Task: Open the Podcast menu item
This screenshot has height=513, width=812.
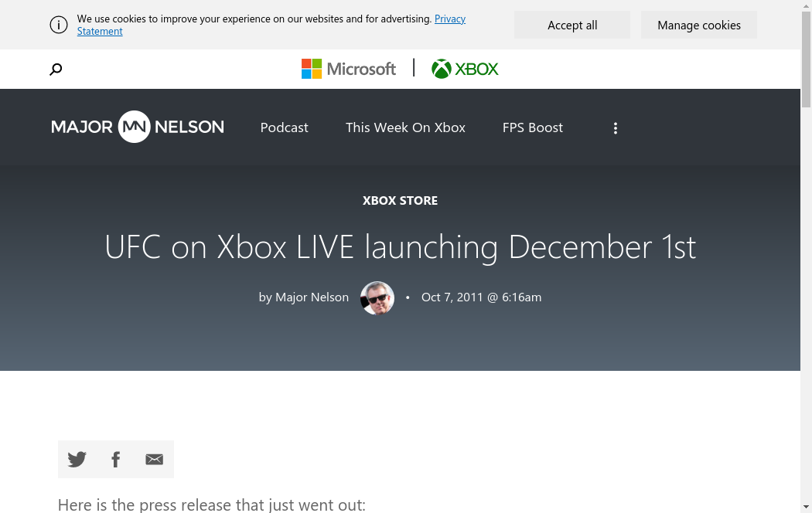Action: click(x=284, y=127)
